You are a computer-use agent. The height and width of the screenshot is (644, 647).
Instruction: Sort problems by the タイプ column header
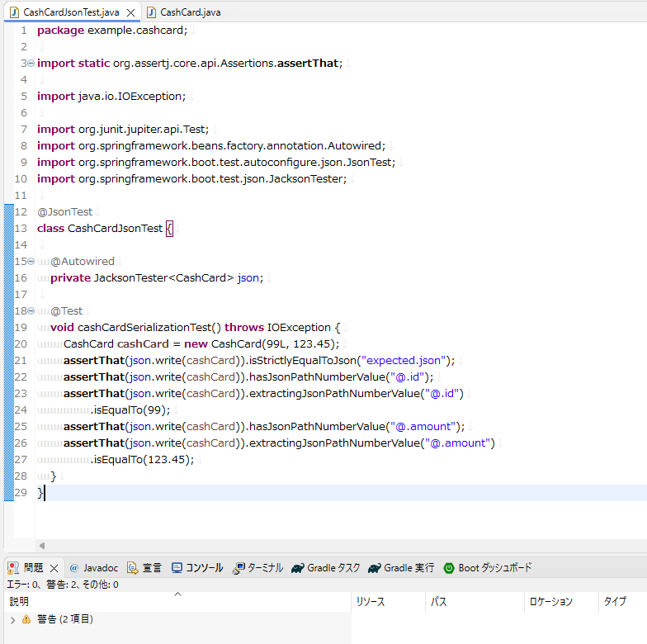(x=622, y=602)
